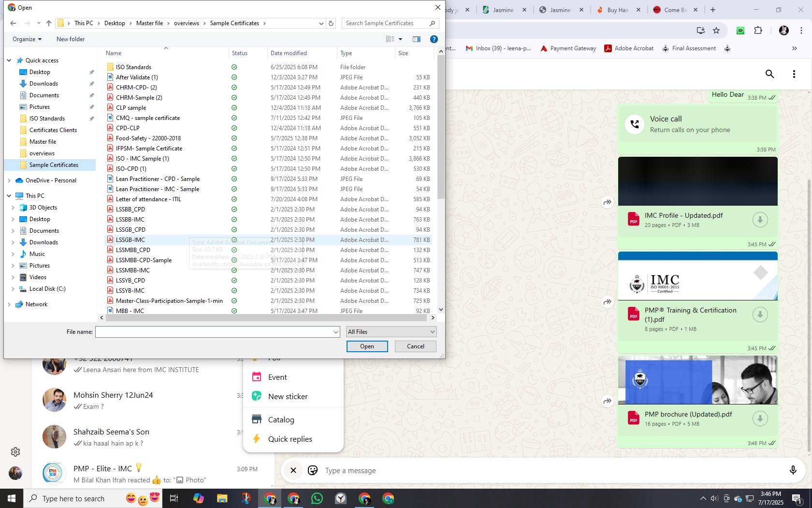812x508 pixels.
Task: Open the Chrome extensions puzzle icon
Action: point(758,30)
